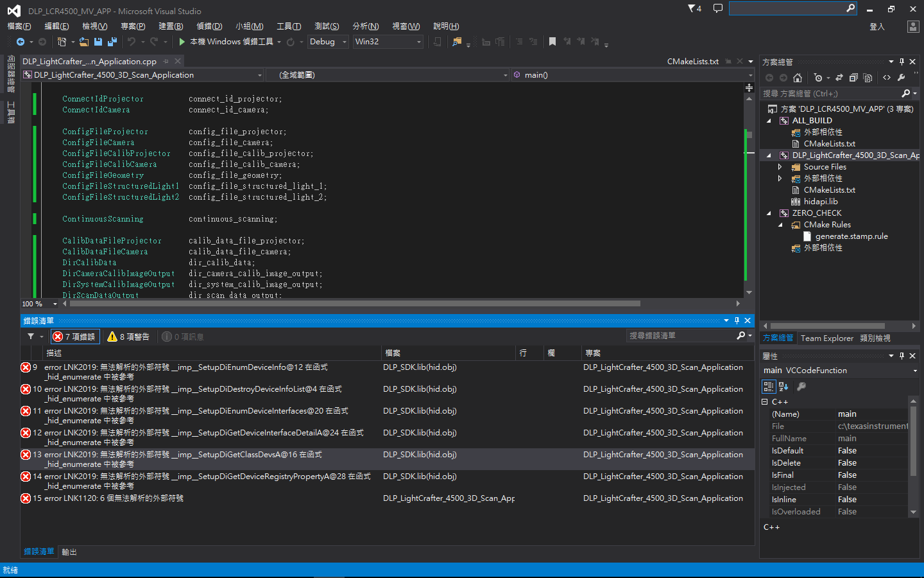Open Properties wrench icon in Solution Explorer
This screenshot has width=924, height=578.
click(x=902, y=78)
